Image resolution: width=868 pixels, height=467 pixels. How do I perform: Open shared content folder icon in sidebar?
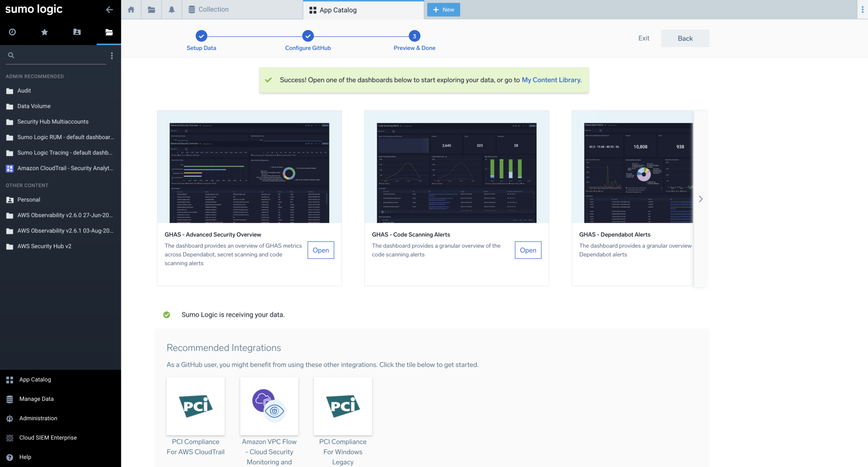pyautogui.click(x=77, y=32)
